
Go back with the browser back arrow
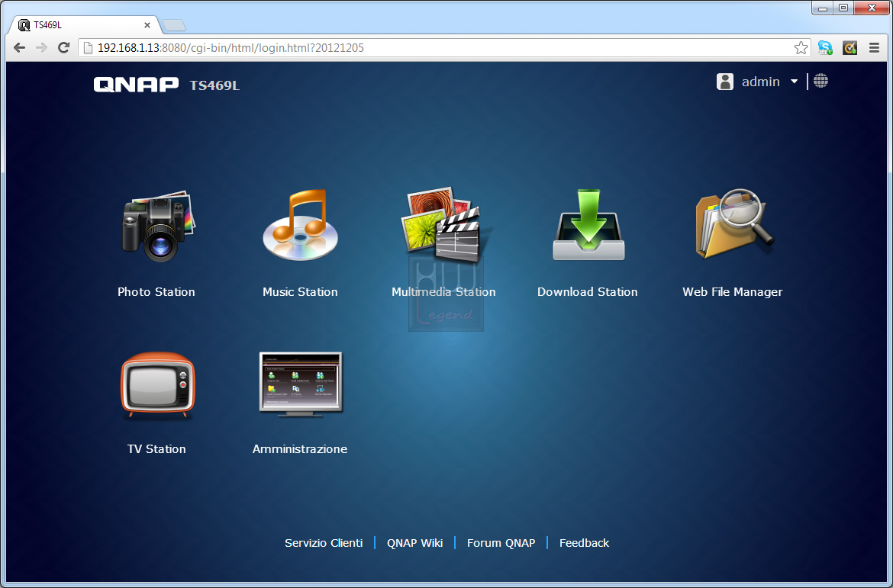tap(19, 48)
